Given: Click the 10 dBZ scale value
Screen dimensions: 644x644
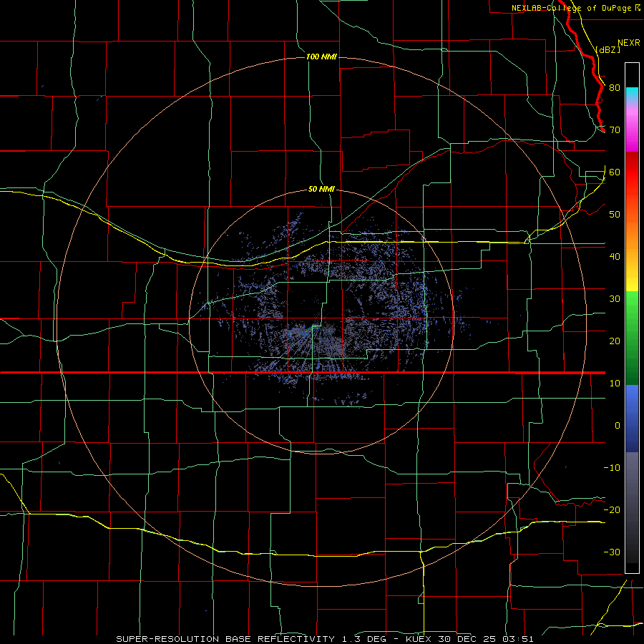Looking at the screenshot, I should point(615,384).
